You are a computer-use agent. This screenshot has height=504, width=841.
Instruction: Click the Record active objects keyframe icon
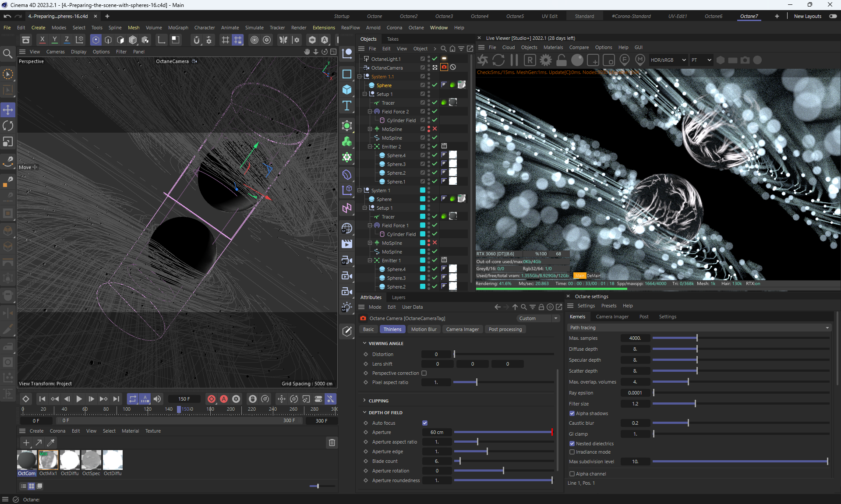pos(212,399)
